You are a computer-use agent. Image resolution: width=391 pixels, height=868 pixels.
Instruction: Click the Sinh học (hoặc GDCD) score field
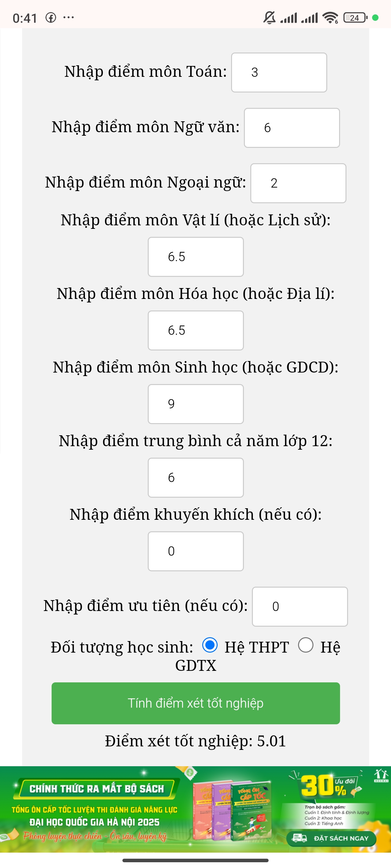[x=196, y=404]
